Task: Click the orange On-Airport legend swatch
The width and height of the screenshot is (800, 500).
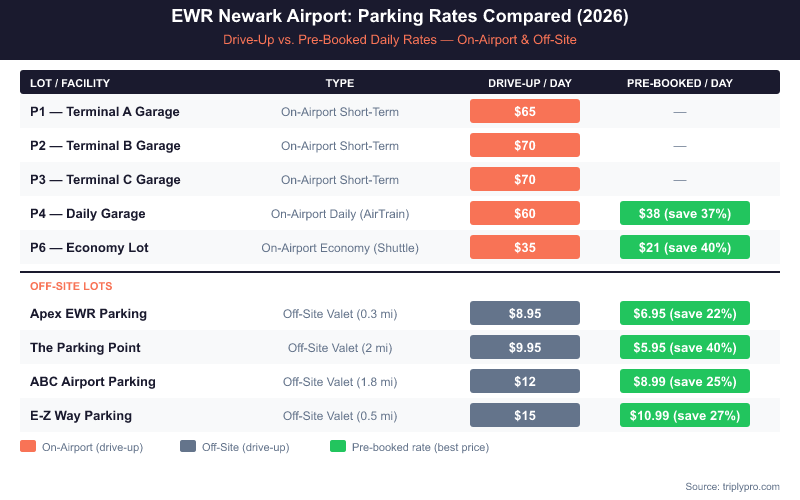Action: tap(28, 447)
